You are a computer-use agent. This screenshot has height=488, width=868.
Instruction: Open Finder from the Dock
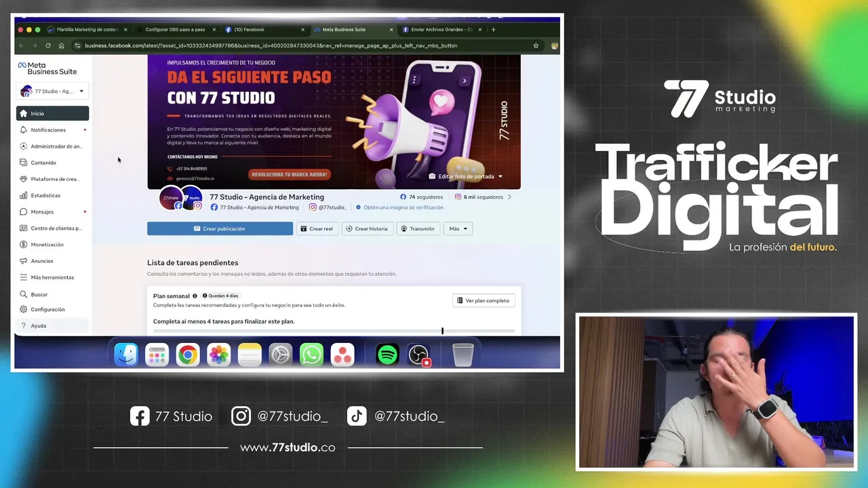126,354
